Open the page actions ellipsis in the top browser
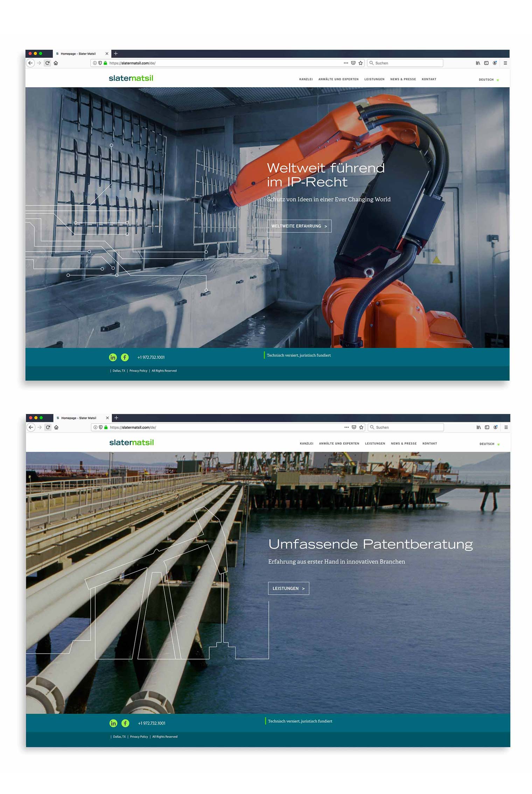This screenshot has height=794, width=532. (x=346, y=63)
